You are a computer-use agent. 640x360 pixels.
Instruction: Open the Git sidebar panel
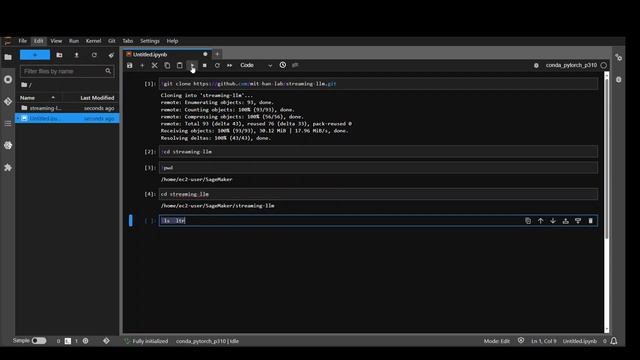pyautogui.click(x=8, y=101)
